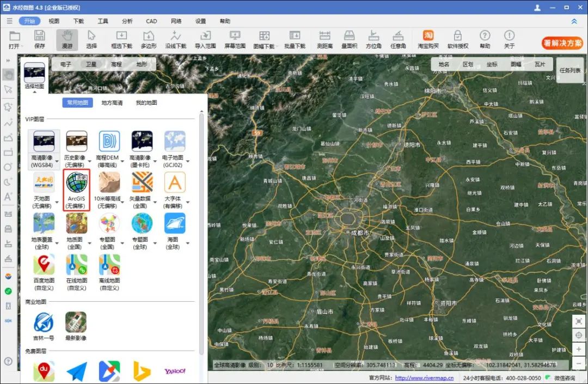Choose the Yahoo free layer icon
This screenshot has height=384, width=588.
tap(175, 371)
